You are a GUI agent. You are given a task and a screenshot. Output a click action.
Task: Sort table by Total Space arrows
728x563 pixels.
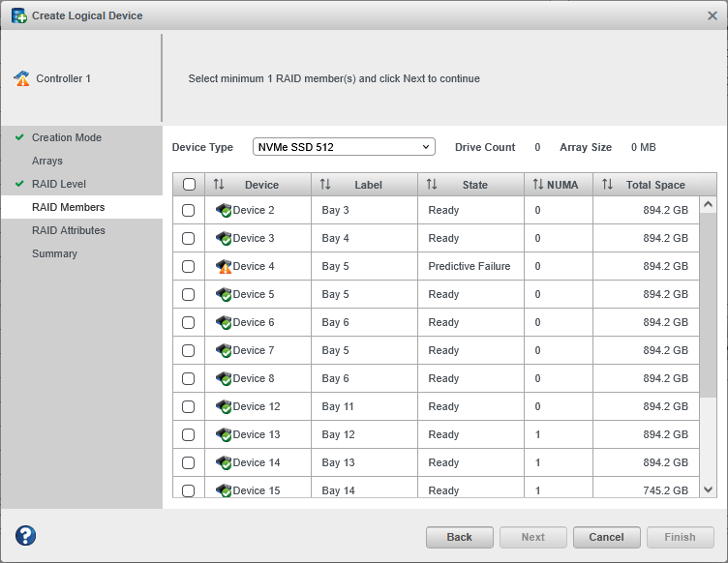click(x=607, y=185)
